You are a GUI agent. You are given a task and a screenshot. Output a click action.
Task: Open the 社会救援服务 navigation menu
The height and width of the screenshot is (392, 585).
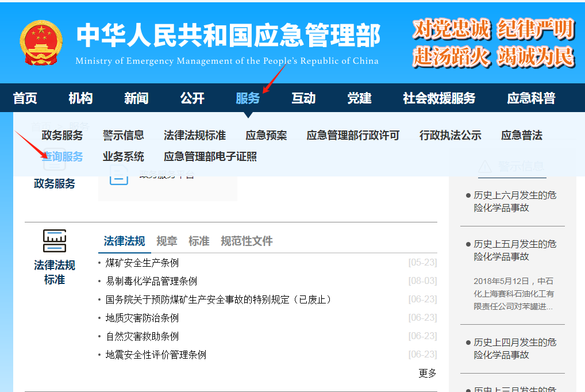pos(439,98)
